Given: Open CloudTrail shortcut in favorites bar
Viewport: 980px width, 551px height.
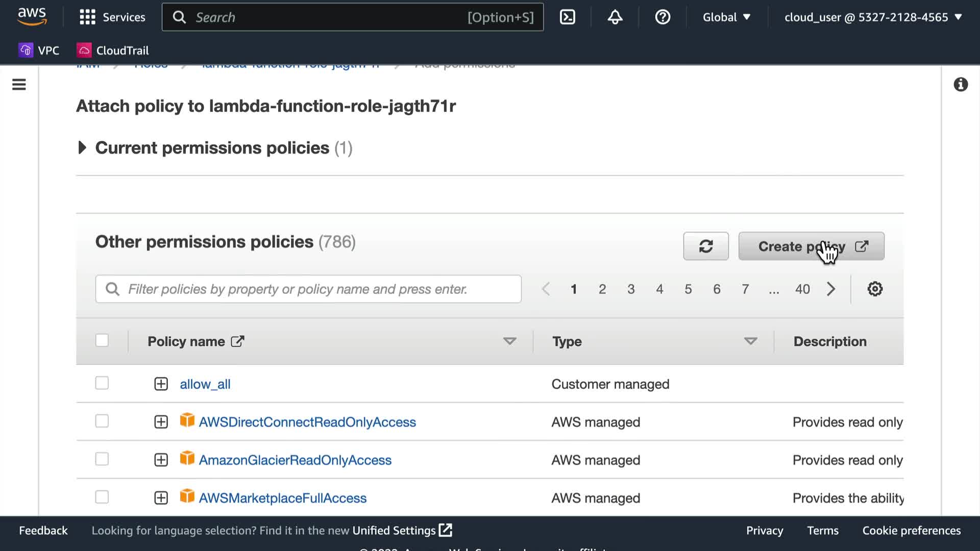Looking at the screenshot, I should click(113, 51).
